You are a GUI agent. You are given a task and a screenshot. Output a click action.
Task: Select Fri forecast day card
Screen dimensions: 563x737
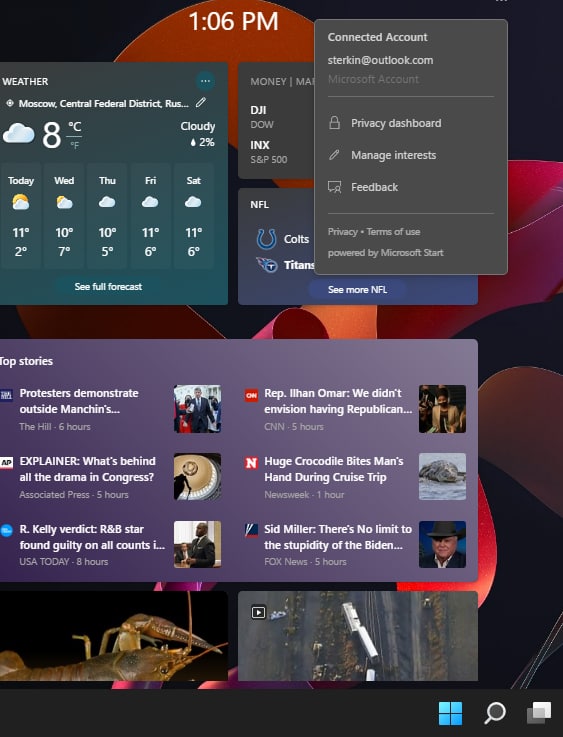[x=150, y=216]
